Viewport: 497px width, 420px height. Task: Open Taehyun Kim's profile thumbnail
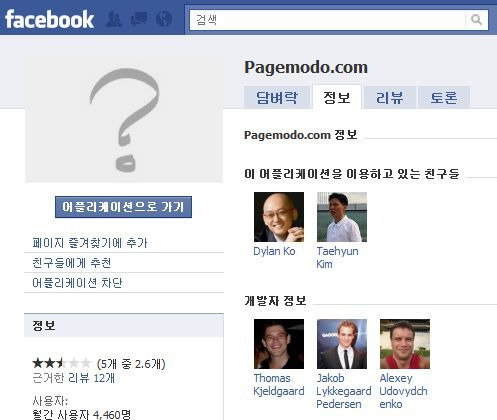(x=342, y=217)
